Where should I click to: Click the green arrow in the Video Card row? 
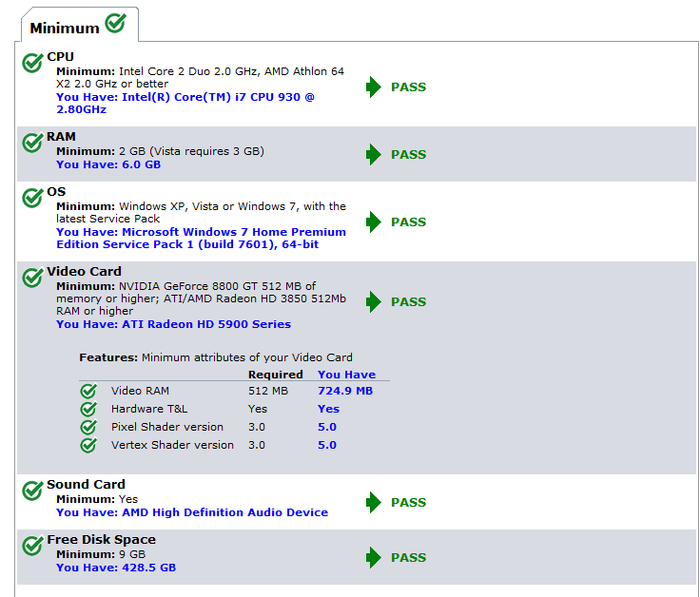[x=374, y=301]
